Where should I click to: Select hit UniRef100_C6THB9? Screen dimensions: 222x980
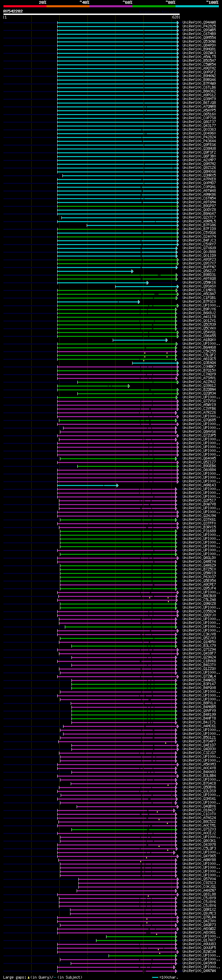pos(199,34)
